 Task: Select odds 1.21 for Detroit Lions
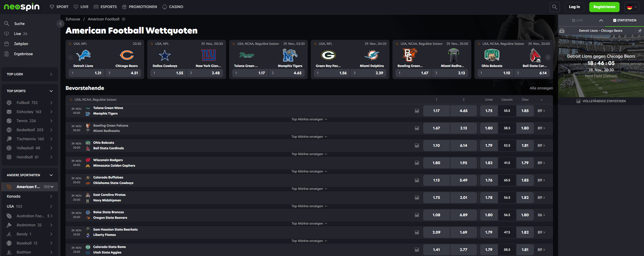click(86, 73)
